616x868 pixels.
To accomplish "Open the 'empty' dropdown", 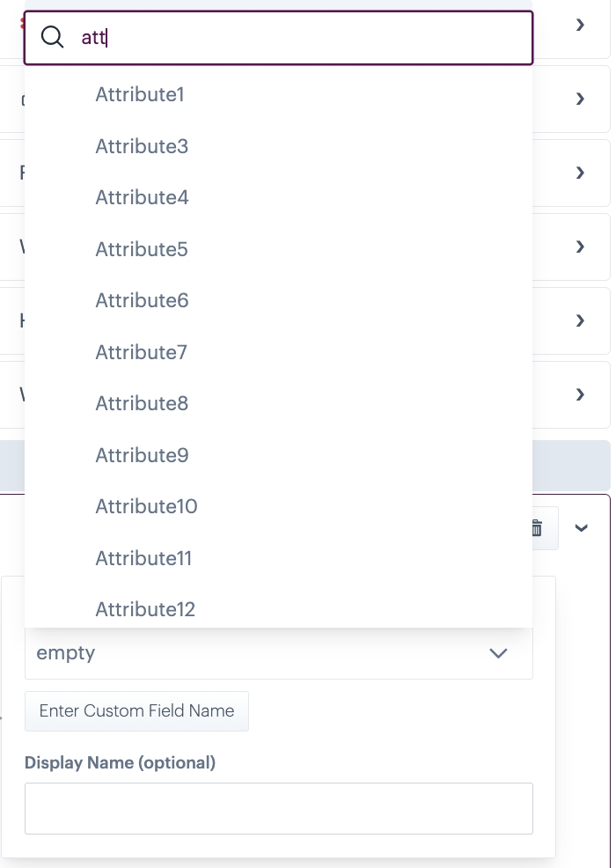I will pyautogui.click(x=278, y=653).
